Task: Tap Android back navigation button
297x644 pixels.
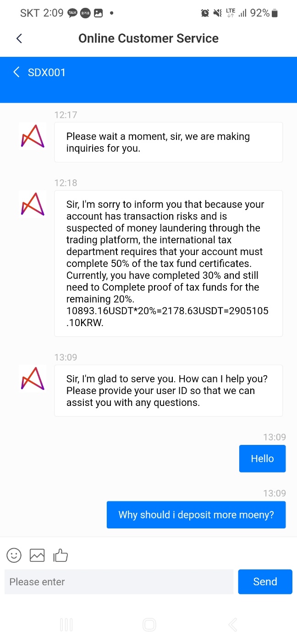Action: click(x=232, y=624)
